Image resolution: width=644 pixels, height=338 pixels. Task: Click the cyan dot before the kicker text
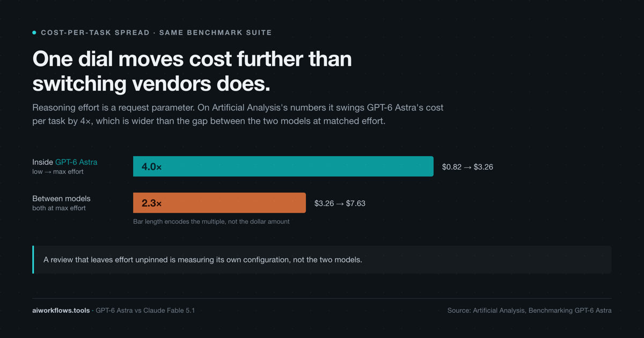click(x=34, y=33)
